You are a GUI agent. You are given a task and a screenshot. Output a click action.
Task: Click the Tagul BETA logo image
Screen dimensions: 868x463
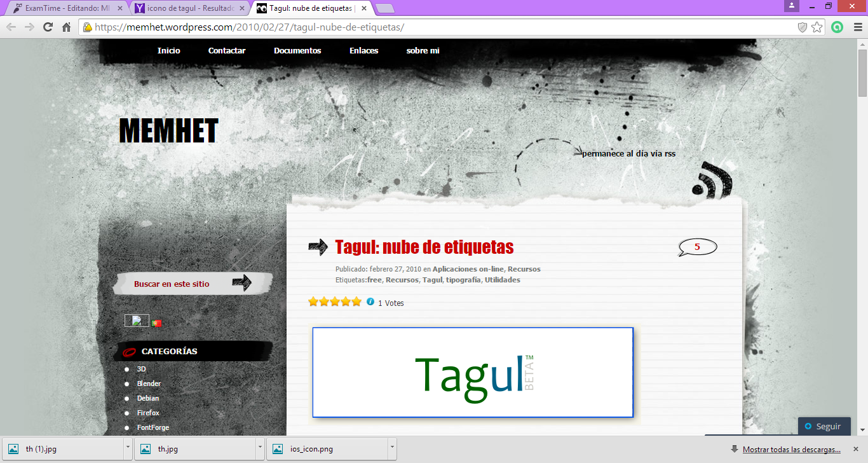[x=473, y=372]
